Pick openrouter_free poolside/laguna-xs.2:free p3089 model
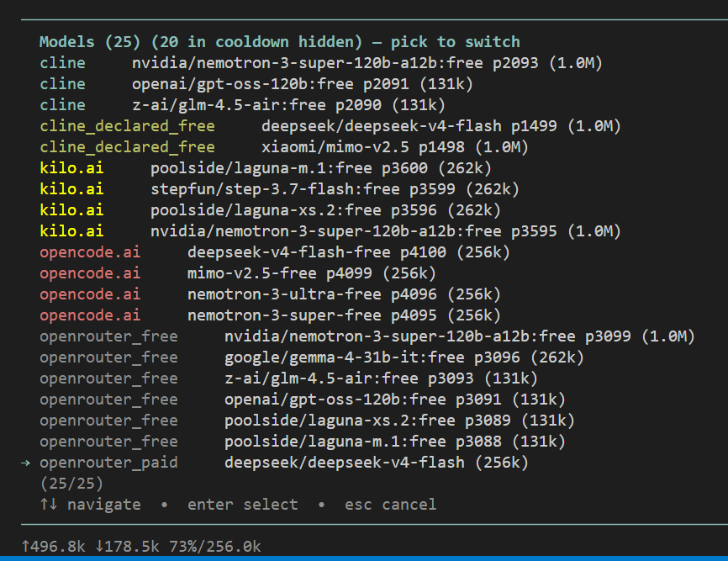728x561 pixels. (x=307, y=421)
